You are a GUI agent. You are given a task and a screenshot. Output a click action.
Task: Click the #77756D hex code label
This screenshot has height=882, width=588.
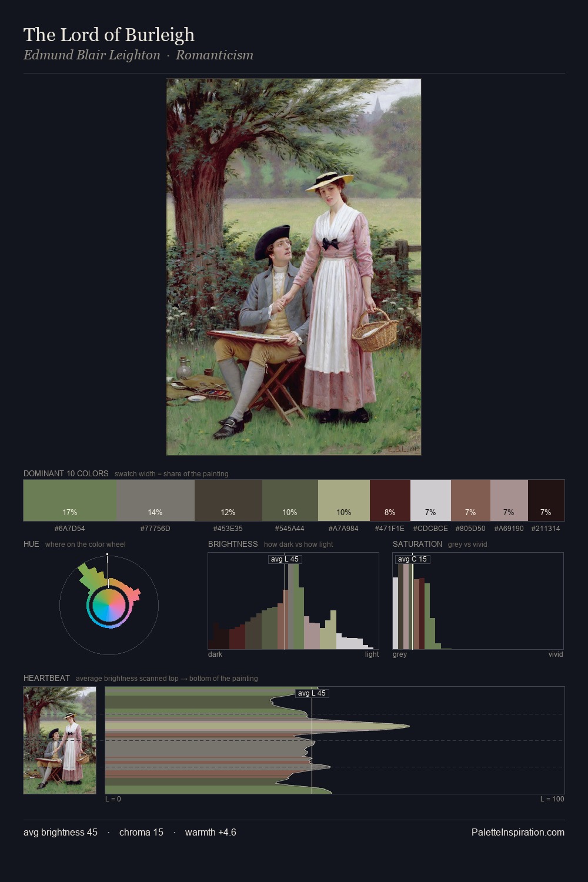coord(155,529)
